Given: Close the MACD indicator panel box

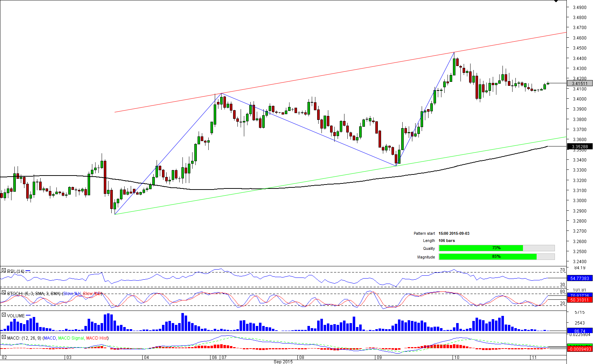Looking at the screenshot, I should pos(4,337).
